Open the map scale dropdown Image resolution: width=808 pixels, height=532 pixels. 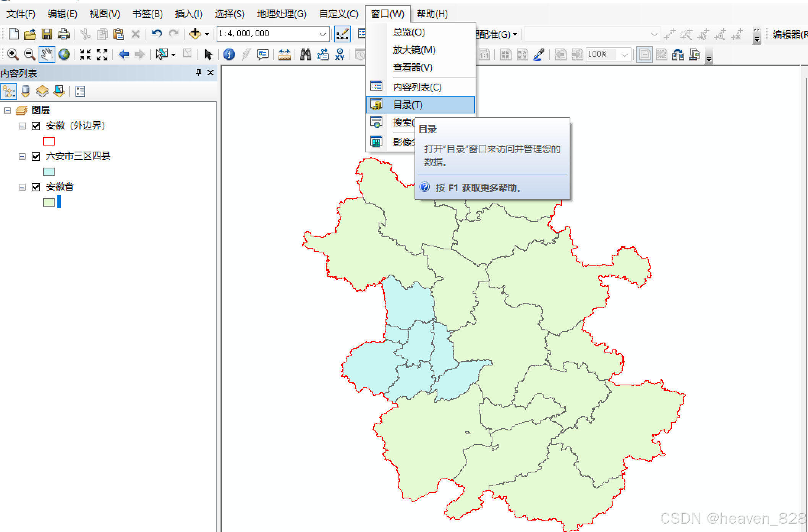tap(322, 34)
